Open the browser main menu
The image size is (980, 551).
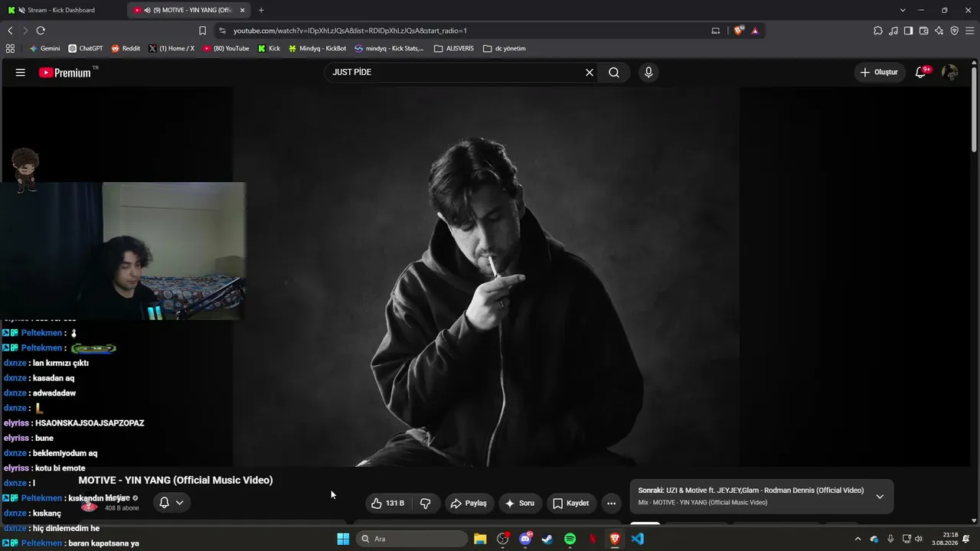(x=970, y=31)
